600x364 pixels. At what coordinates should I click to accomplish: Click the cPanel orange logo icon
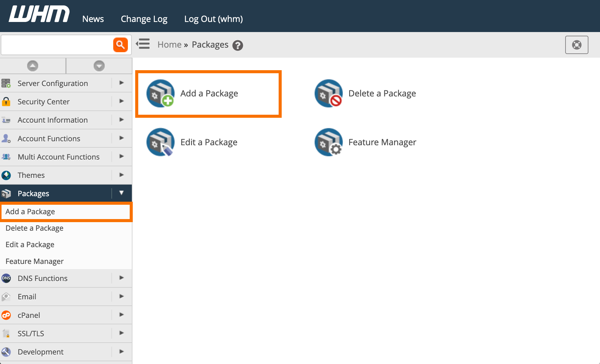6,315
